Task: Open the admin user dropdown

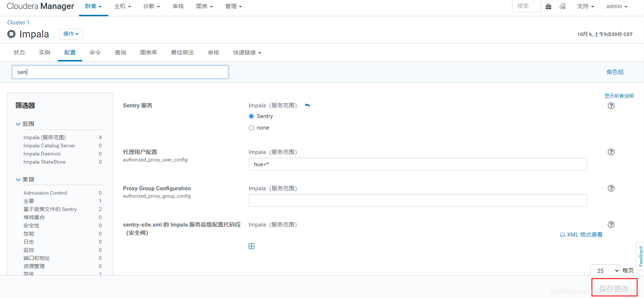Action: (x=617, y=7)
